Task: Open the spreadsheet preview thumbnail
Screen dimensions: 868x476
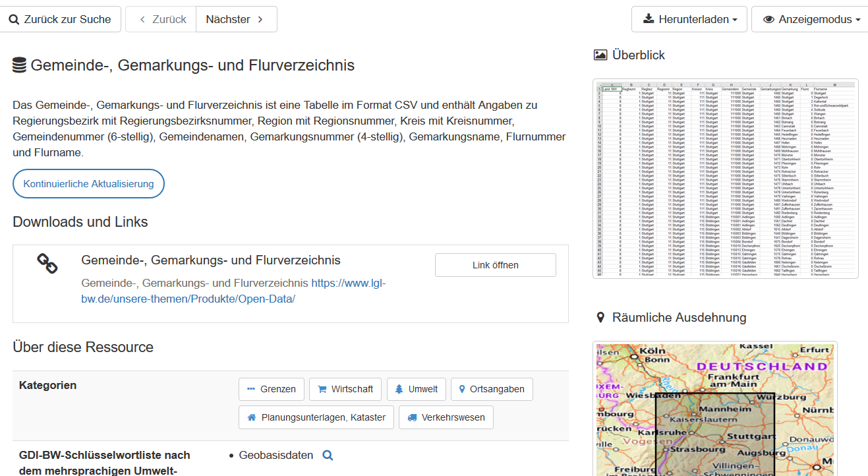Action: [725, 179]
